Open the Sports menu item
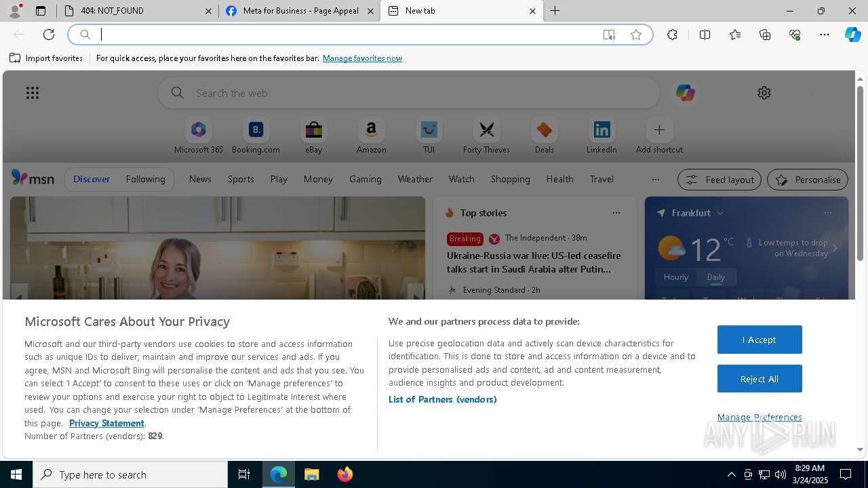Viewport: 868px width, 488px height. point(241,179)
